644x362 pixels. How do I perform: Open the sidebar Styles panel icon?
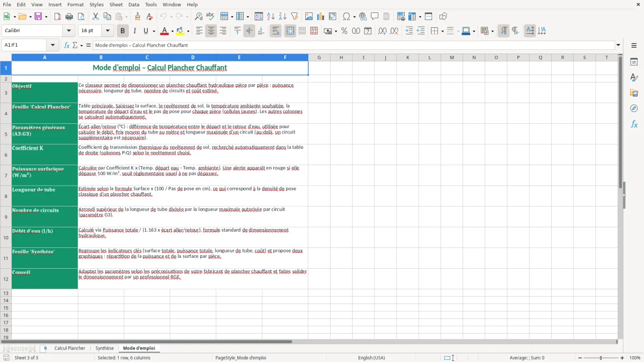634,77
